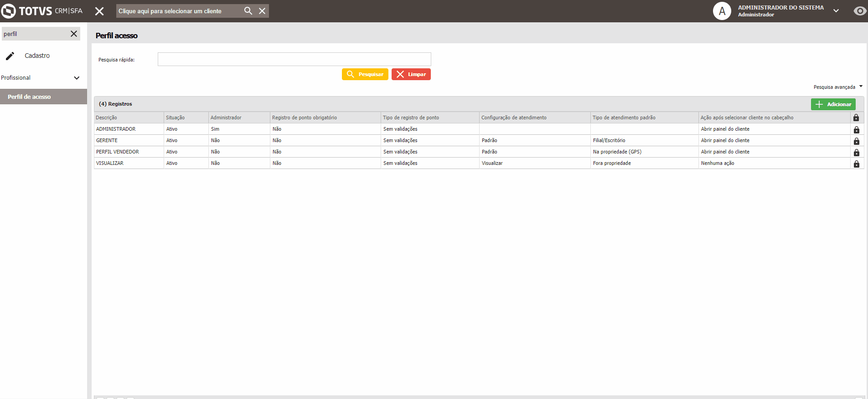Click the 'ADMINISTRADOR DO SISTEMA' user name
Viewport: 868px width, 399px height.
(781, 7)
